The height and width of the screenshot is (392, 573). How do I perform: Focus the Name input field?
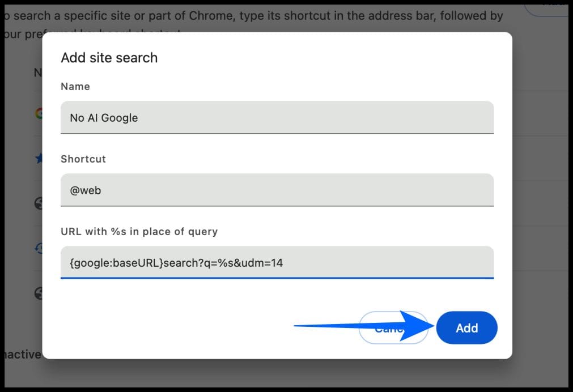click(277, 118)
